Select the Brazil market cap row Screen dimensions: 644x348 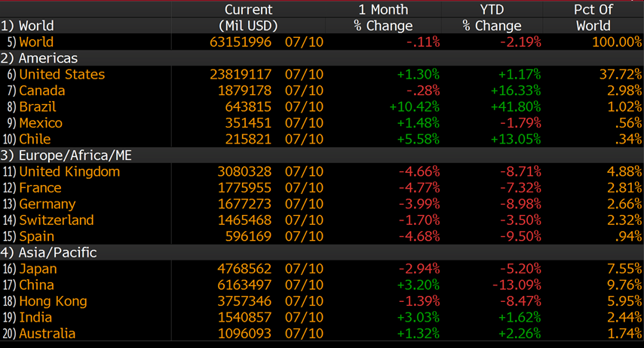coord(37,106)
